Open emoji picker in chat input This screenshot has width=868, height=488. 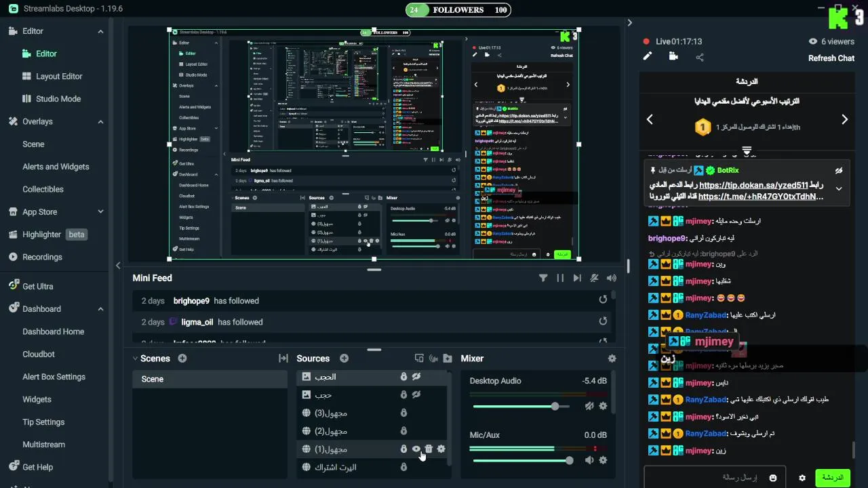point(773,478)
